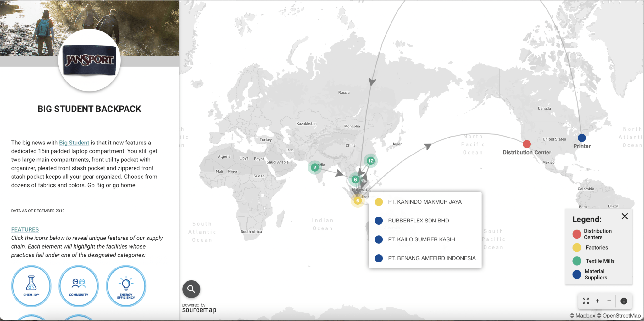Open the map info button
The image size is (644, 321).
624,301
